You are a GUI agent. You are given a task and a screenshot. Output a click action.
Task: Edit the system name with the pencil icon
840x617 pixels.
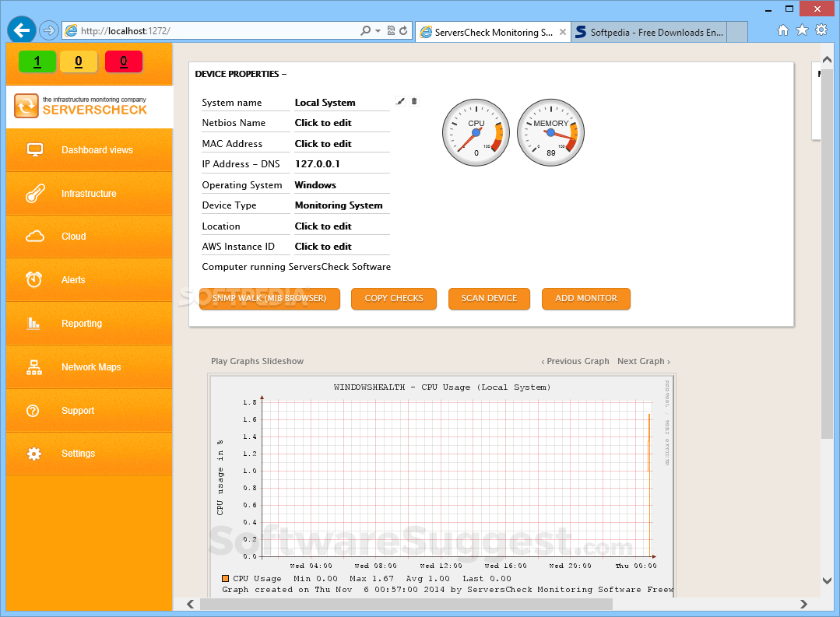(x=399, y=101)
